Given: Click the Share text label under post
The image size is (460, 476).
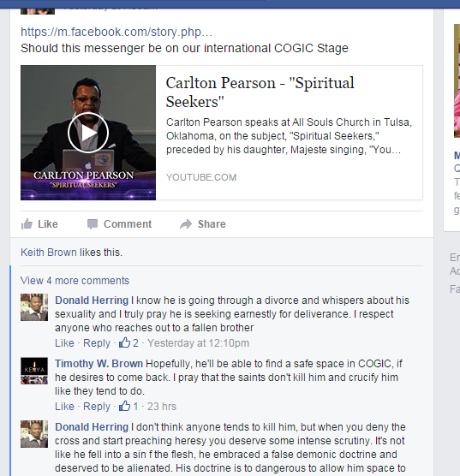Looking at the screenshot, I should pos(212,224).
